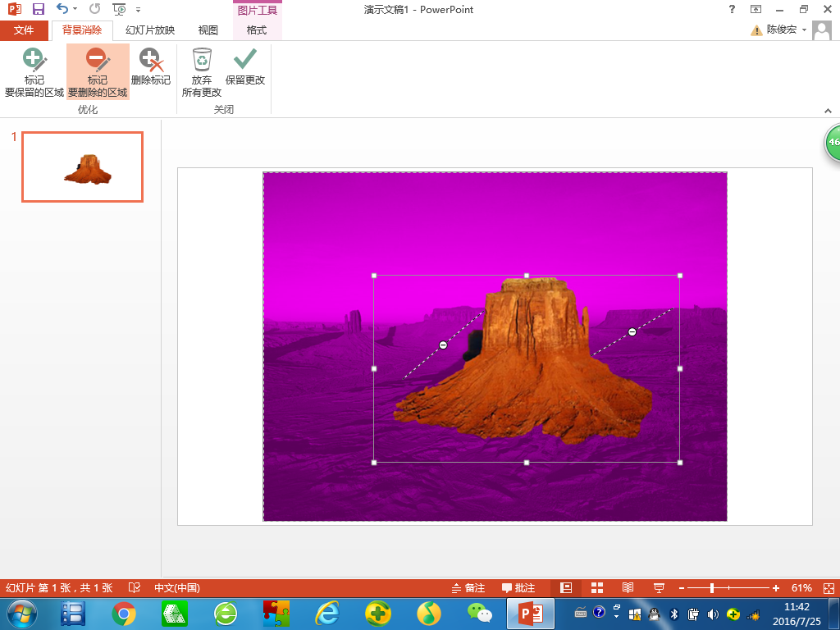Screen dimensions: 840x630
Task: Open WeChat from the taskbar
Action: [479, 614]
